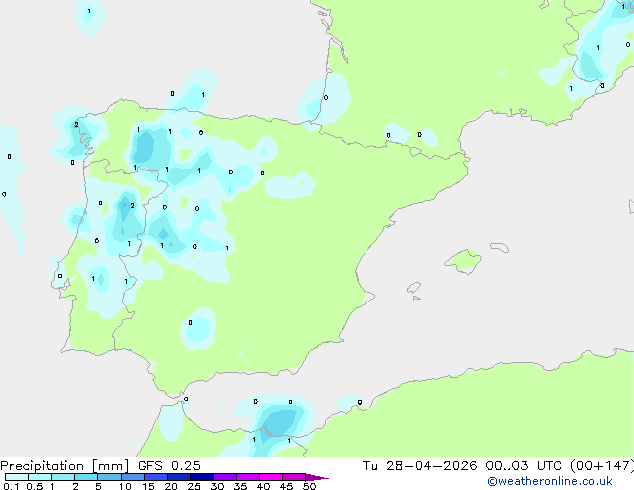This screenshot has width=634, height=490.
Task: Click the Ibiza island outline
Action: [414, 288]
